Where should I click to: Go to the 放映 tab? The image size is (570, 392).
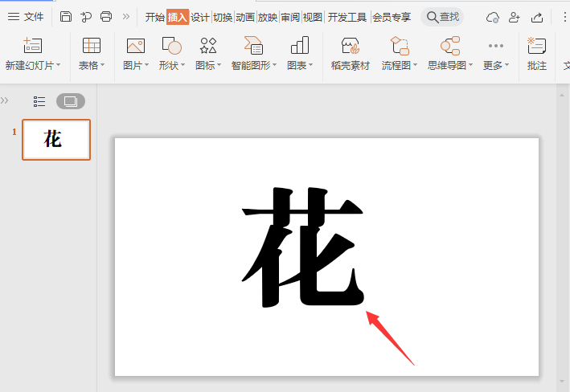tap(268, 17)
